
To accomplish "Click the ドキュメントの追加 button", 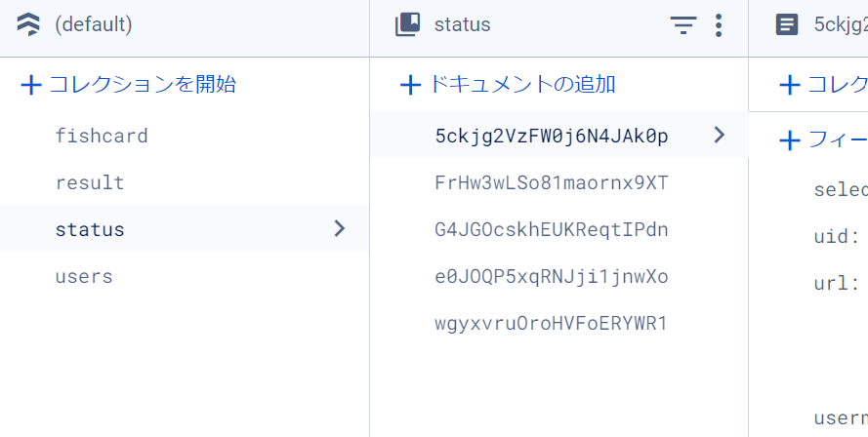I will coord(521,85).
